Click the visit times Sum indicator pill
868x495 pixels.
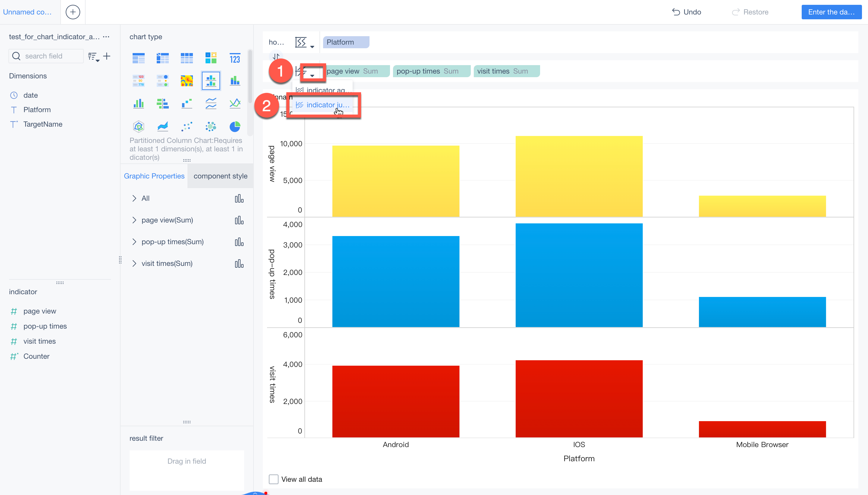[506, 71]
